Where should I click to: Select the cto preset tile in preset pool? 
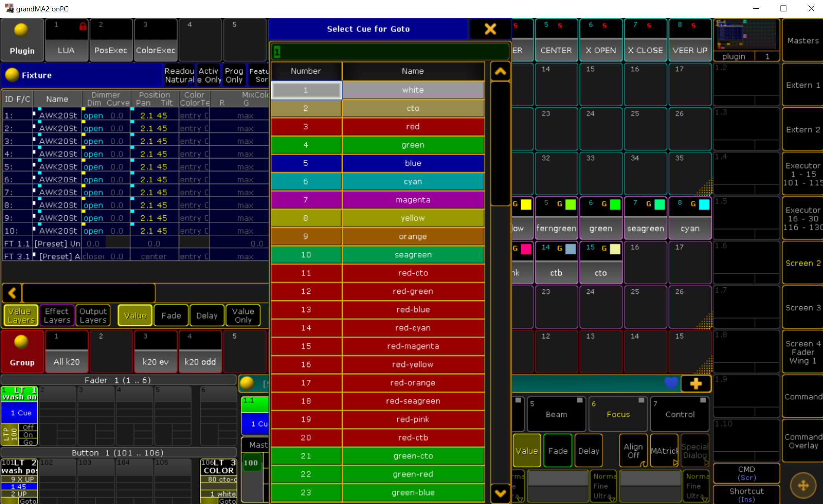pos(600,263)
